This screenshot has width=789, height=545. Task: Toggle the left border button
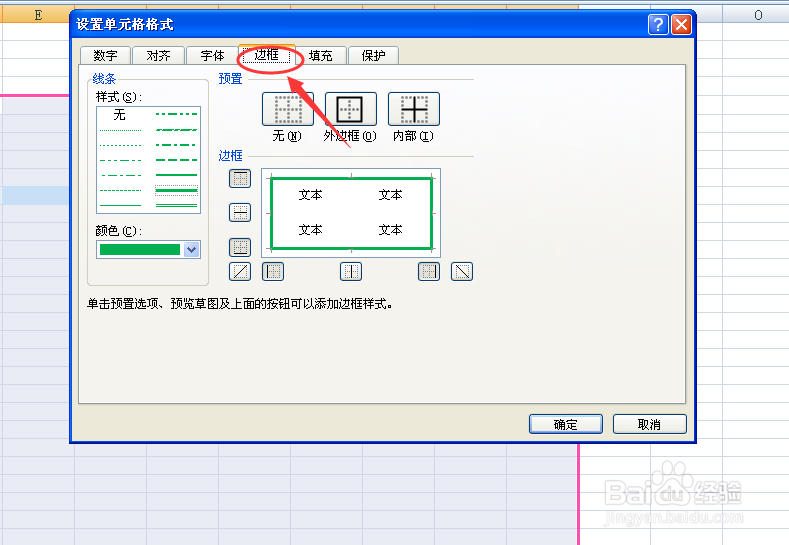273,272
